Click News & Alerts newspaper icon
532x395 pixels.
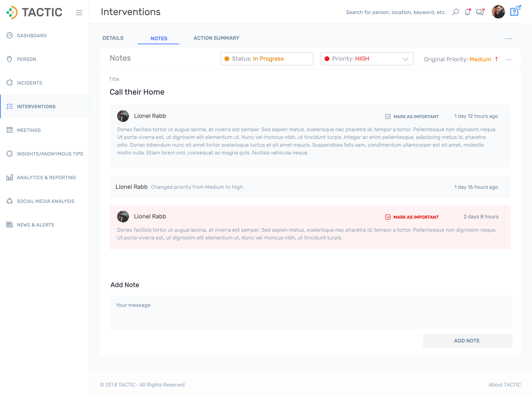pos(10,225)
